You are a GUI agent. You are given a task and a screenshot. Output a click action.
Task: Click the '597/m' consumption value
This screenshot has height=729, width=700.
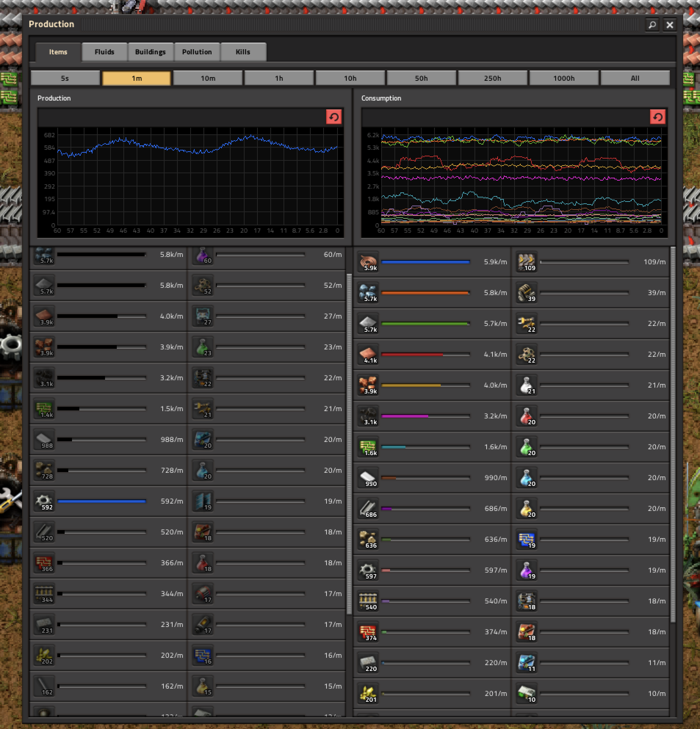tap(496, 570)
